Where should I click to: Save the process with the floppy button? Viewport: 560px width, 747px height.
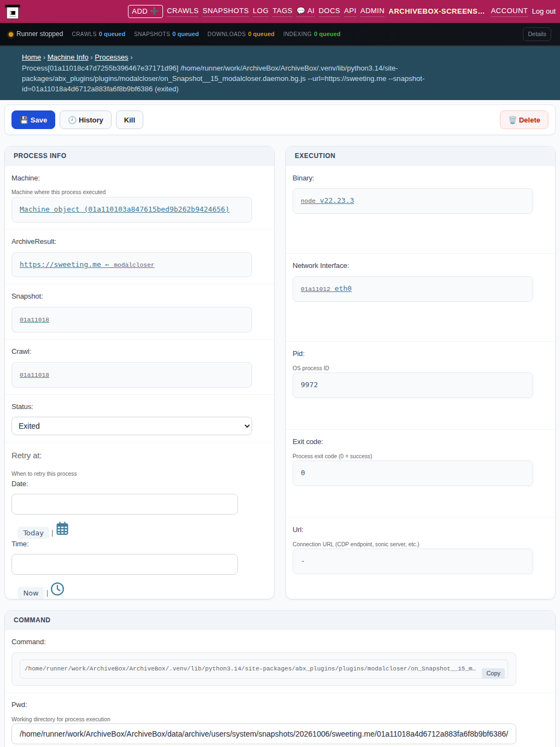point(33,120)
